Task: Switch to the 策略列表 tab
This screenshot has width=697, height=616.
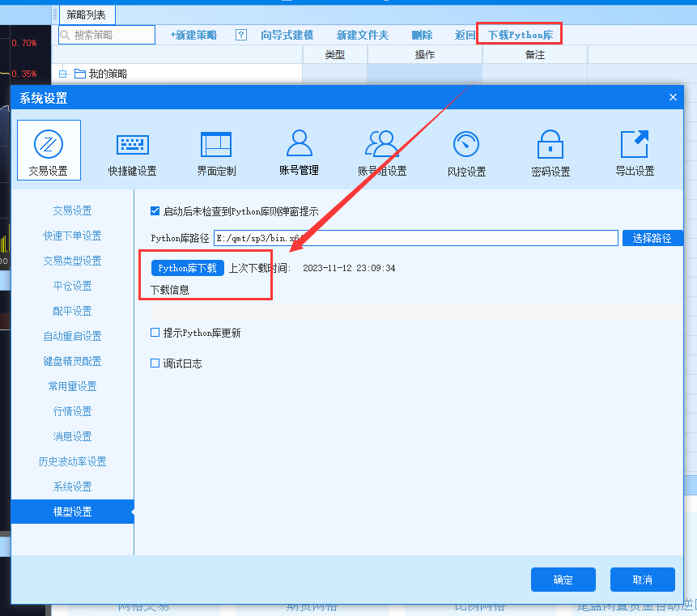Action: click(x=86, y=14)
